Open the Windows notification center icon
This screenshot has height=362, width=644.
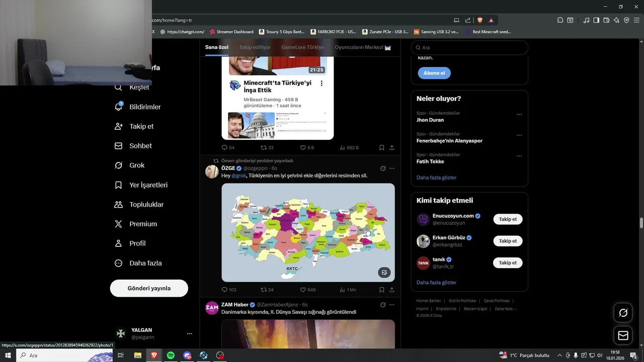(633, 355)
